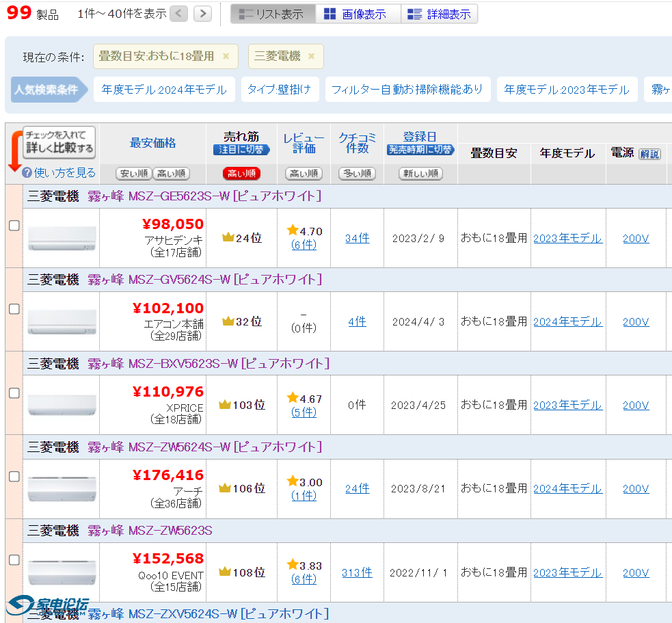Apply フィルター自動お掃除機能あり search condition
This screenshot has width=672, height=623.
click(407, 90)
